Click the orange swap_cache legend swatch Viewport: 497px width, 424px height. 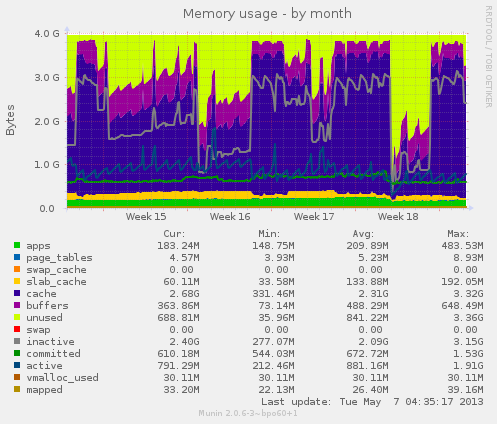click(17, 269)
